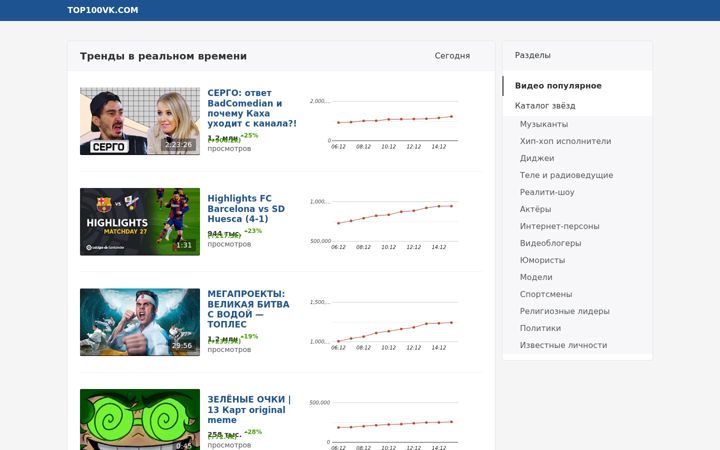Open the Музыканты category
The width and height of the screenshot is (720, 450).
pyautogui.click(x=544, y=124)
